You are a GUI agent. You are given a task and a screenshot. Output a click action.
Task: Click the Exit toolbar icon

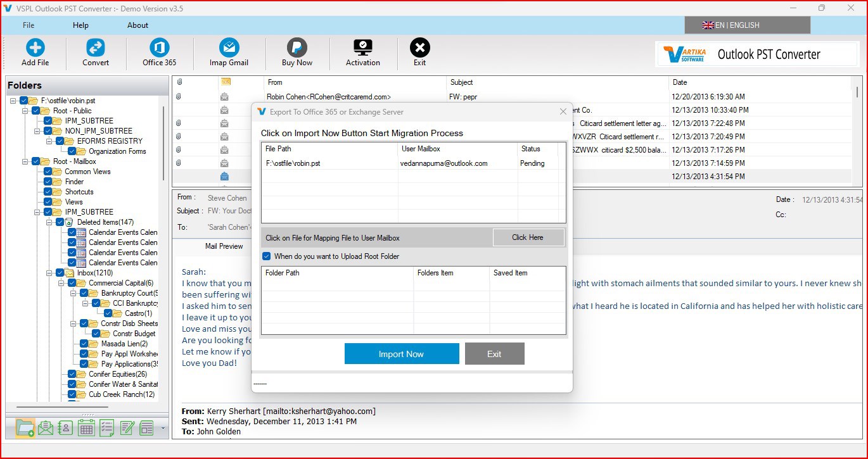coord(419,47)
